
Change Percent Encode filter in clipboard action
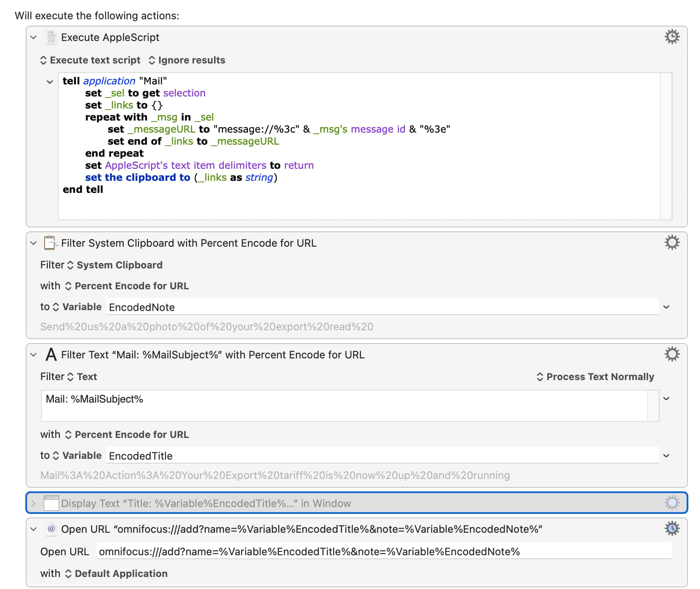pyautogui.click(x=127, y=286)
